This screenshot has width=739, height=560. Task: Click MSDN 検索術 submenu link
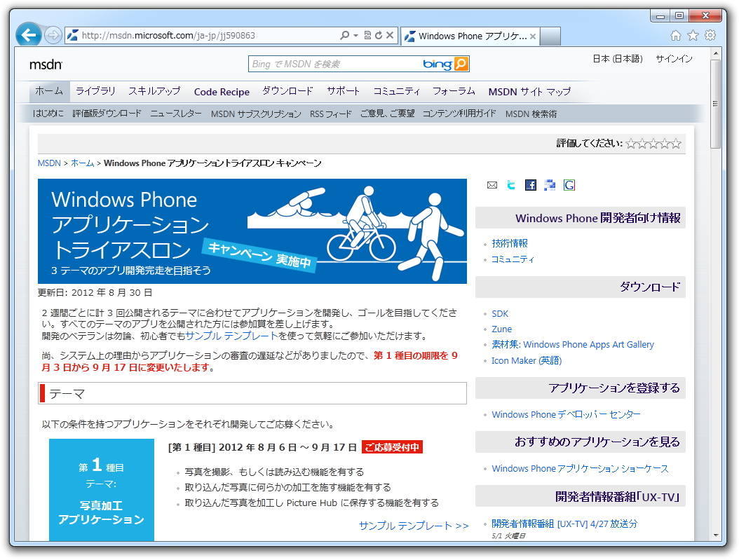tap(531, 114)
